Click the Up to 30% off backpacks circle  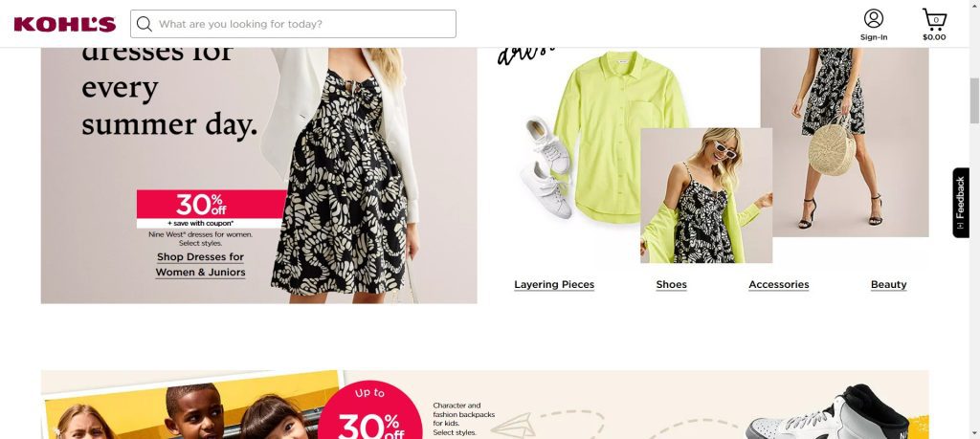(370, 409)
